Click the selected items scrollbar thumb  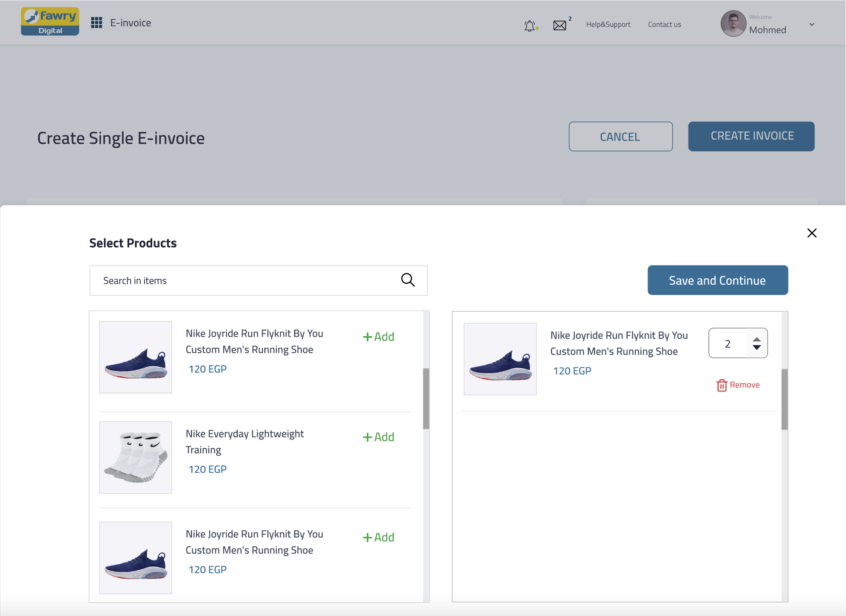pyautogui.click(x=785, y=399)
